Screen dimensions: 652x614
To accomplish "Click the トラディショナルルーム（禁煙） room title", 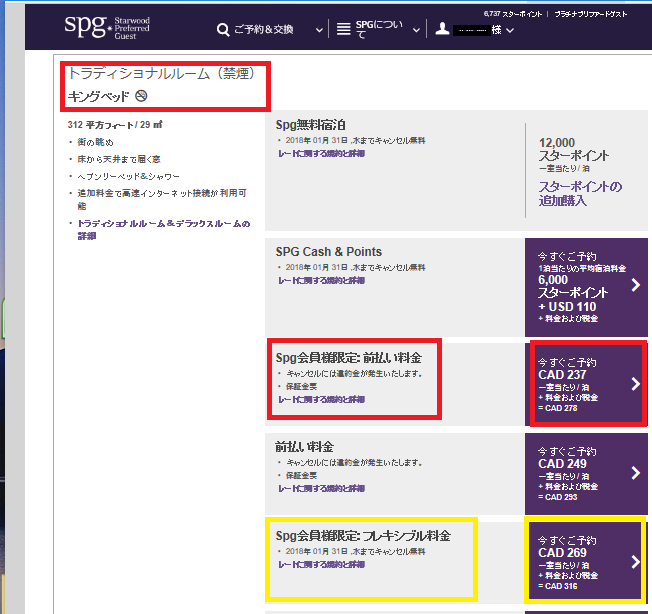I will point(161,73).
